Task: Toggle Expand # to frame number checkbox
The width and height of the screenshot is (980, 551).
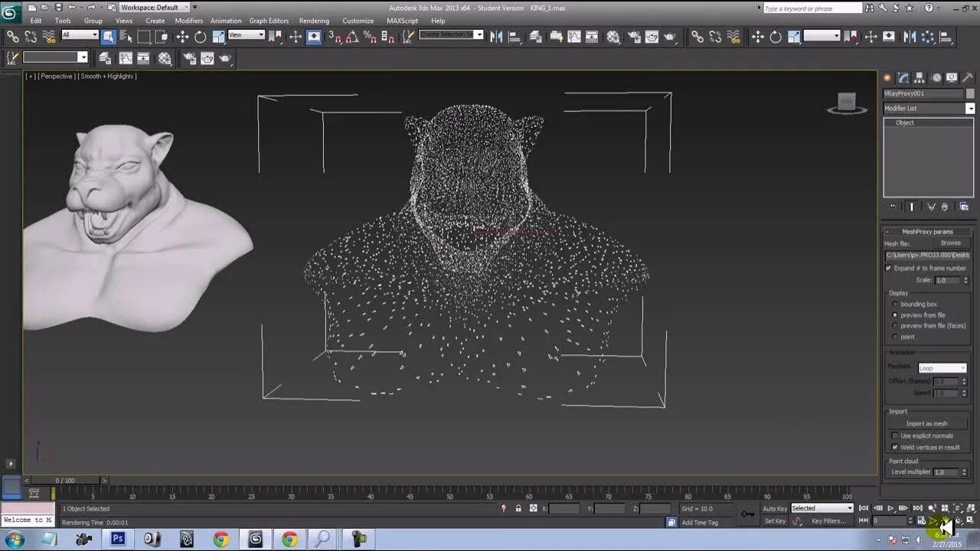Action: click(x=888, y=268)
